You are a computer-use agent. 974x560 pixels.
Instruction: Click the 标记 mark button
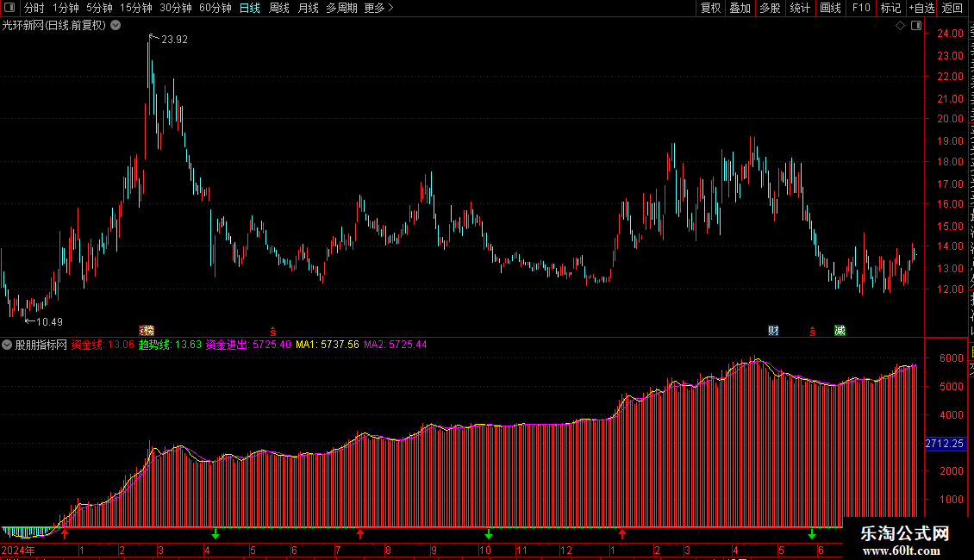click(x=890, y=8)
